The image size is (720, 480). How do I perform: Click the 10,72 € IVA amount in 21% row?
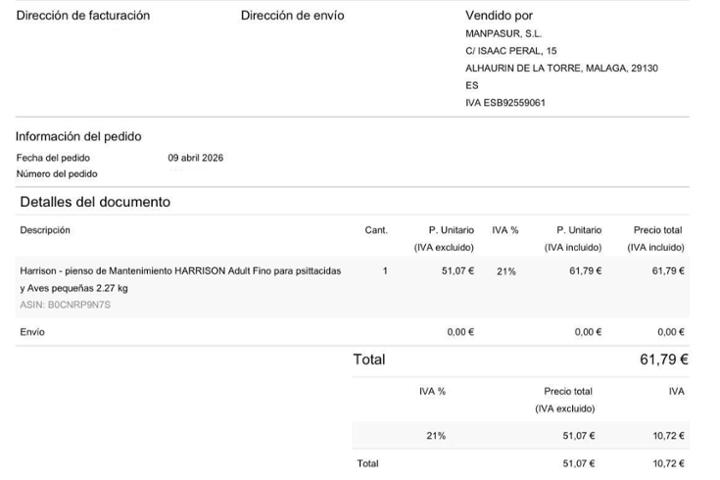tap(668, 436)
